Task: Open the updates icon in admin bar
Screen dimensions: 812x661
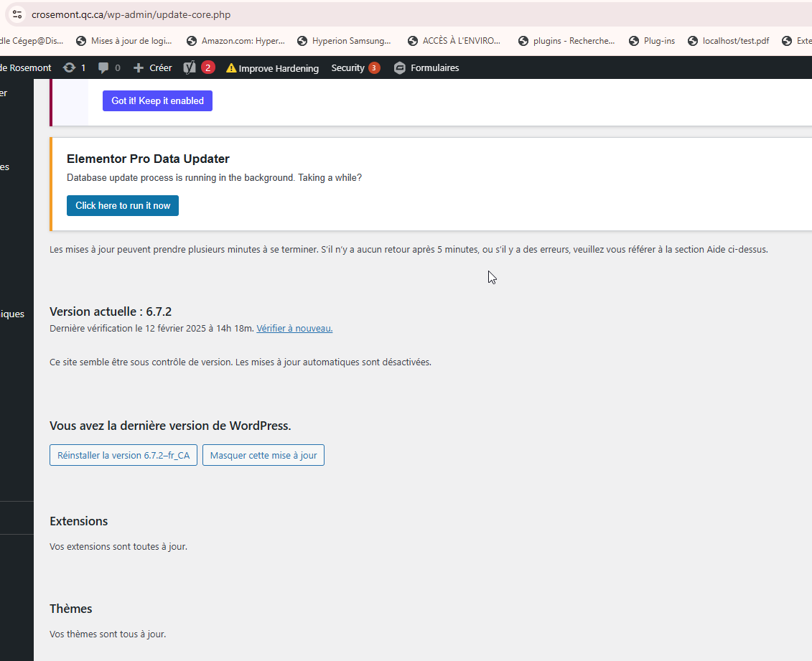Action: click(69, 68)
